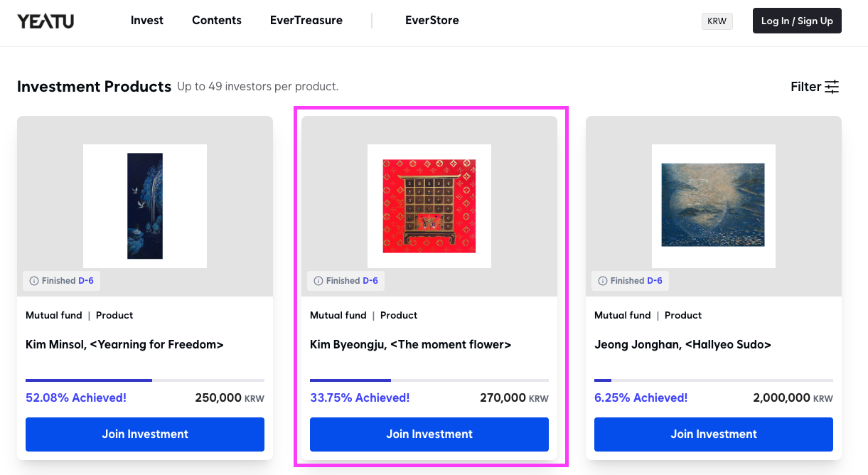Go to EverStore section
The width and height of the screenshot is (868, 475).
click(432, 21)
